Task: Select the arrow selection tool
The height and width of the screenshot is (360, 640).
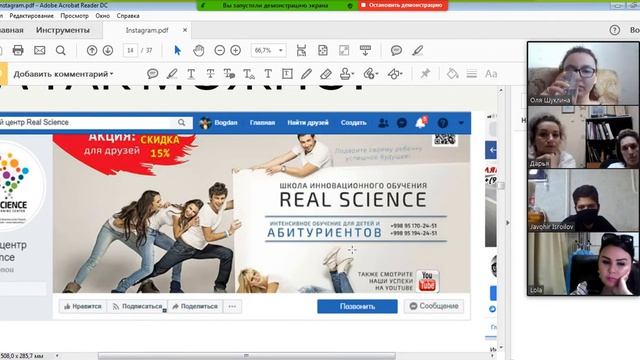Action: (177, 50)
